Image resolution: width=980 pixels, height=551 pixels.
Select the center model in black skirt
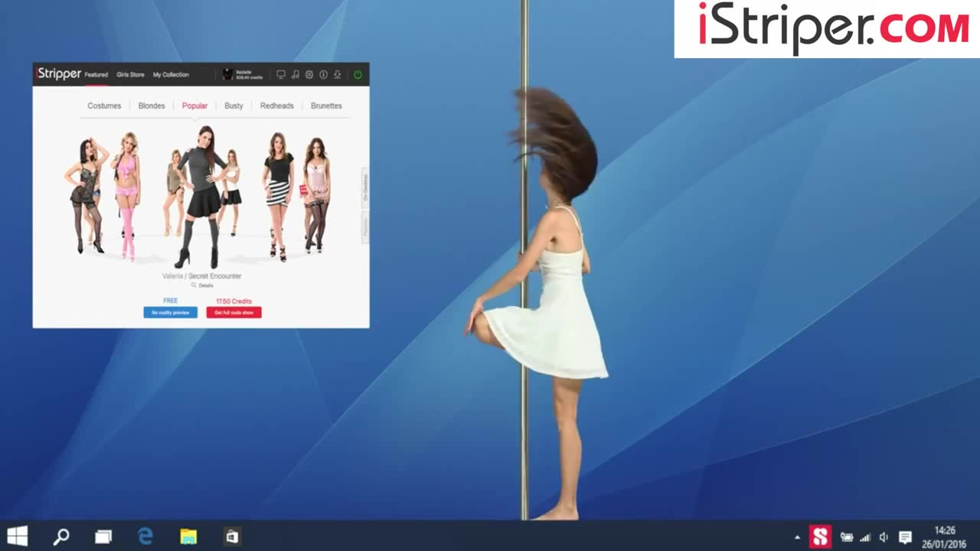202,197
